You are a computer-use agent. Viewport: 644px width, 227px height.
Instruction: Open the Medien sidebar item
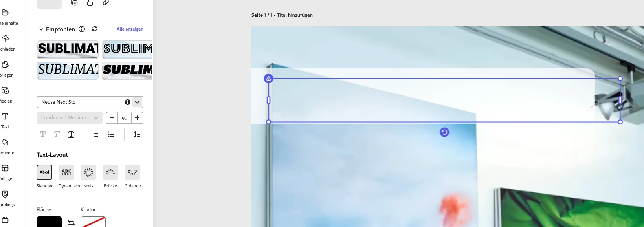pos(6,95)
